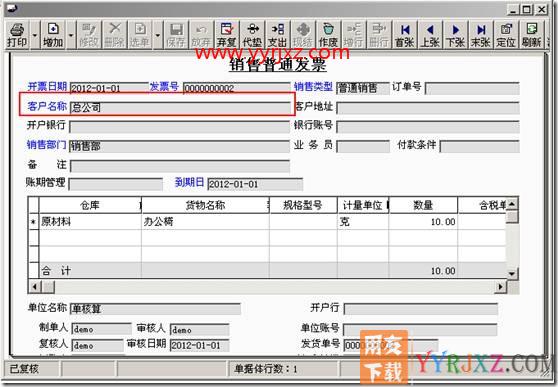
Task: Click quantity 10.00 in the 原材料 row
Action: point(423,221)
